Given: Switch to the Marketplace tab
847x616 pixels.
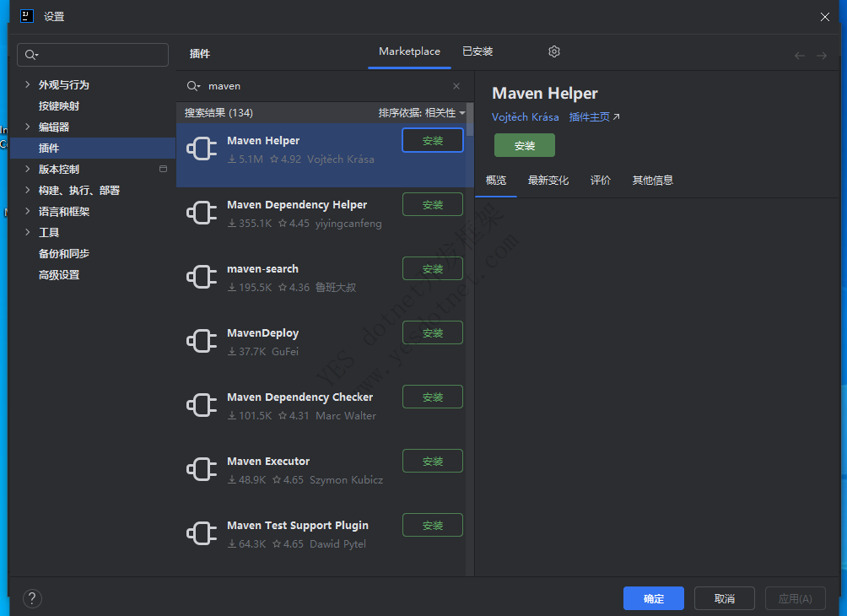Looking at the screenshot, I should pyautogui.click(x=409, y=51).
